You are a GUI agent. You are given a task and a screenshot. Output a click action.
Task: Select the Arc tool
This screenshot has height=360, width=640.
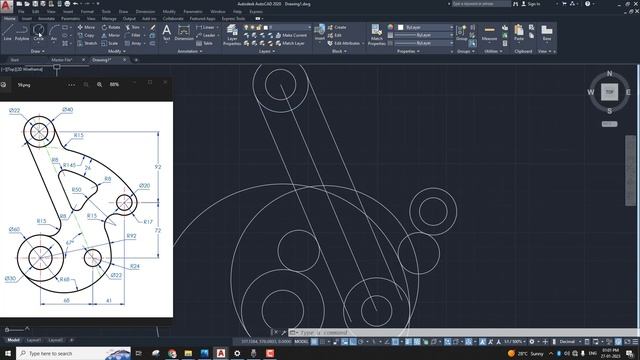pos(54,32)
